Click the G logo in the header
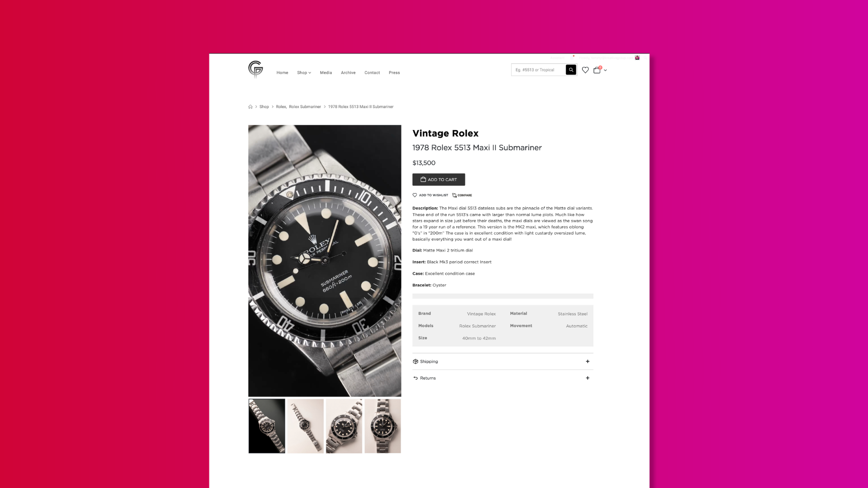 click(255, 69)
